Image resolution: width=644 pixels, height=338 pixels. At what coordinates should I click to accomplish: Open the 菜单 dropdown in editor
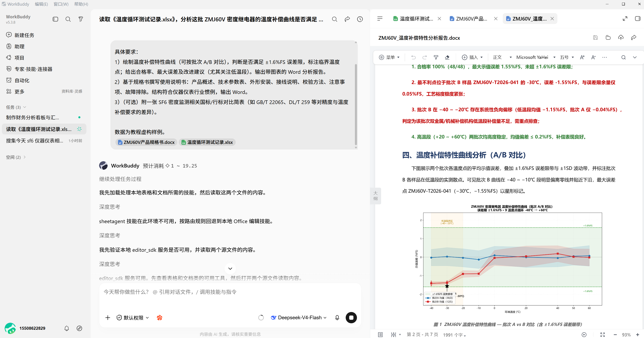click(x=389, y=57)
